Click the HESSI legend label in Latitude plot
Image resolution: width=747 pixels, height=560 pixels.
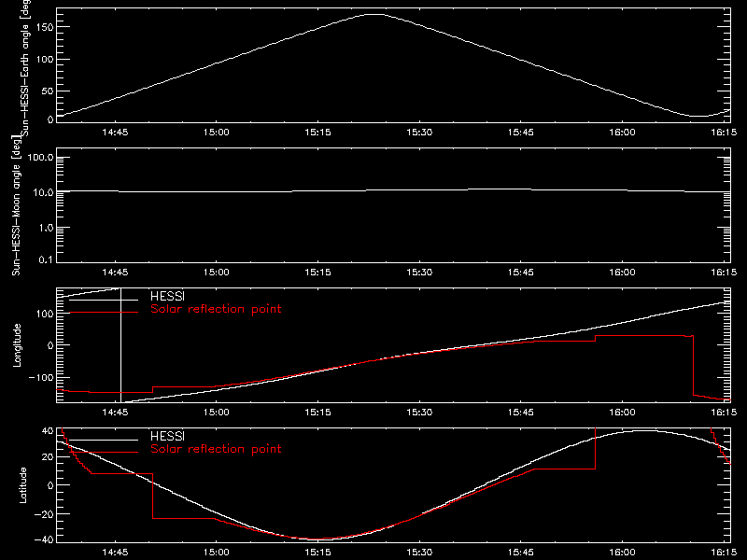[x=167, y=436]
